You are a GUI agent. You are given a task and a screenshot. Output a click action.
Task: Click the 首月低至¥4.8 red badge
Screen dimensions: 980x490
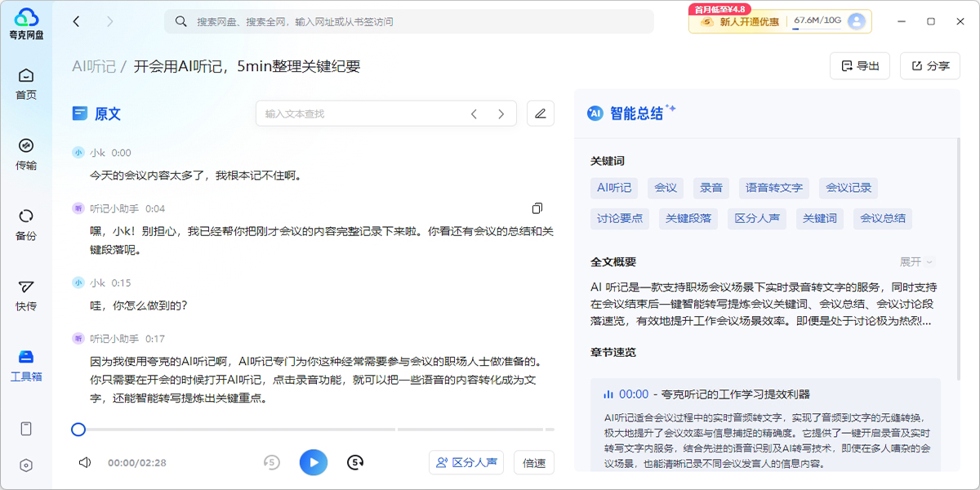pos(719,10)
